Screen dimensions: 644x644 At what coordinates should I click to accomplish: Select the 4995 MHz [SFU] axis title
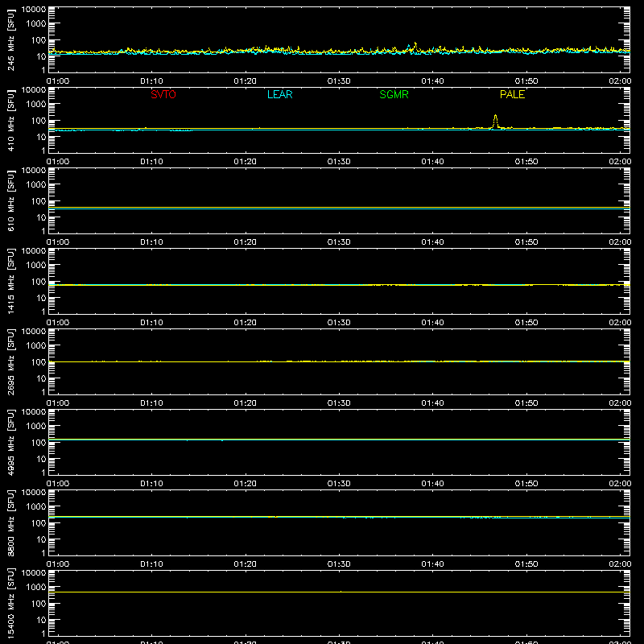pos(11,443)
